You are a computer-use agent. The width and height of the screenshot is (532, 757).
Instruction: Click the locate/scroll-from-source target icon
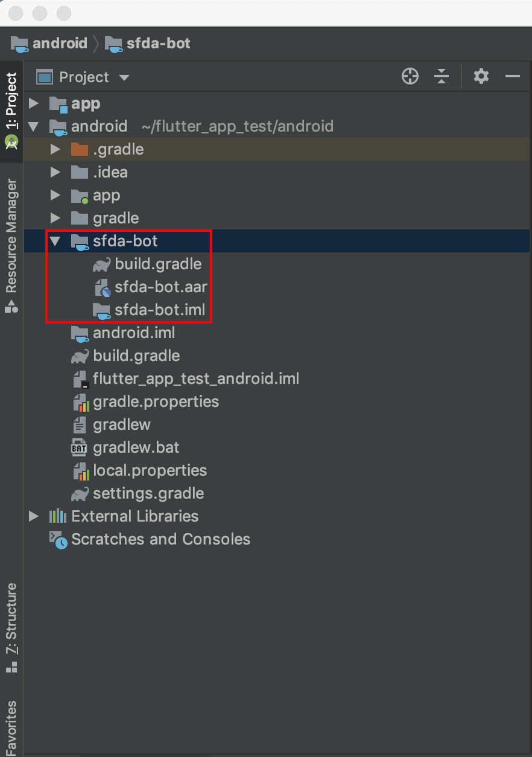(410, 77)
